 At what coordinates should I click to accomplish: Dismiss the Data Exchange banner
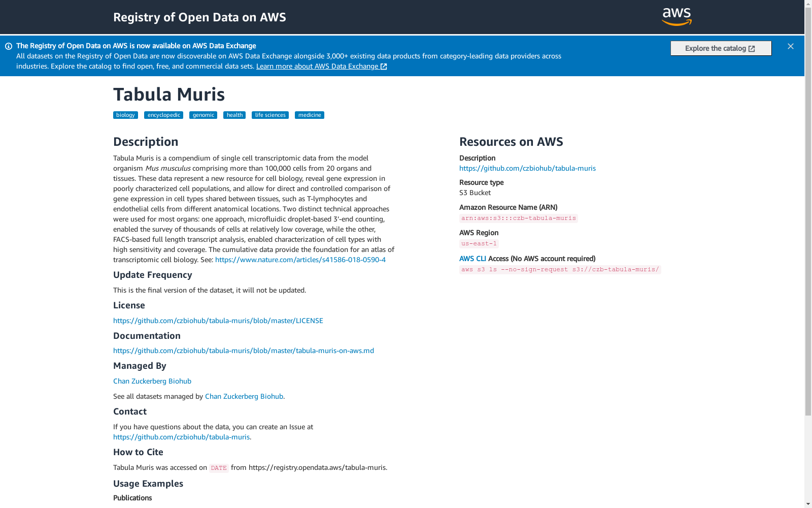pos(790,46)
